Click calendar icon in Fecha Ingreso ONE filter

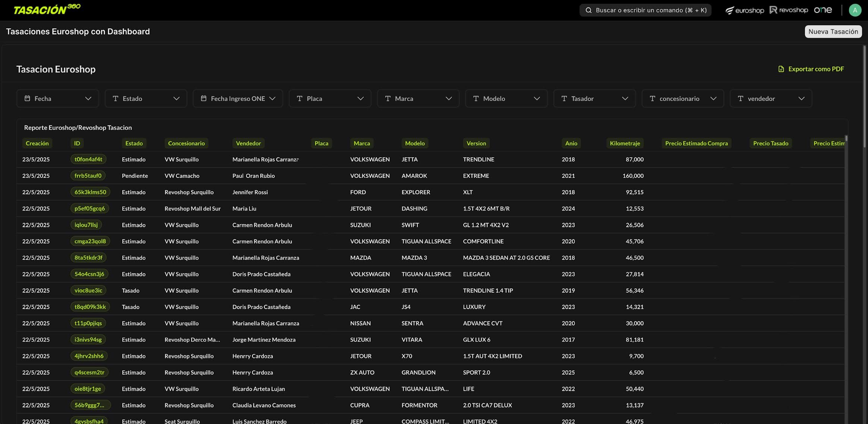coord(204,98)
